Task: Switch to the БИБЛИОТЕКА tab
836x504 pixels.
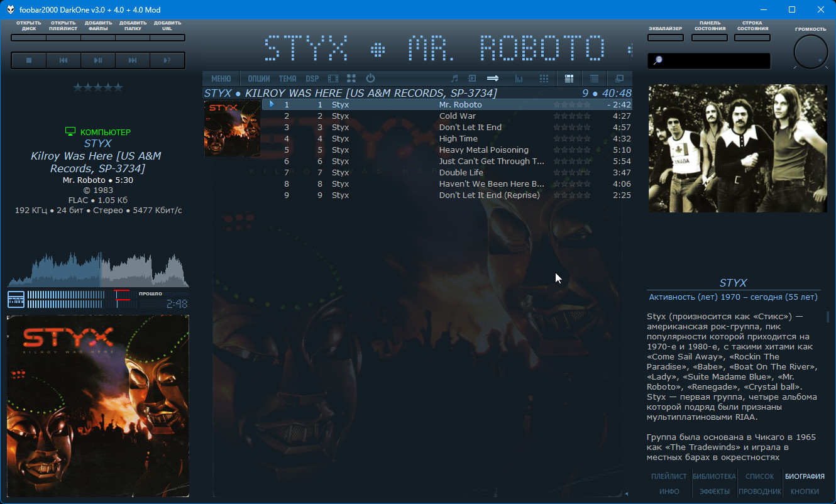Action: tap(714, 476)
